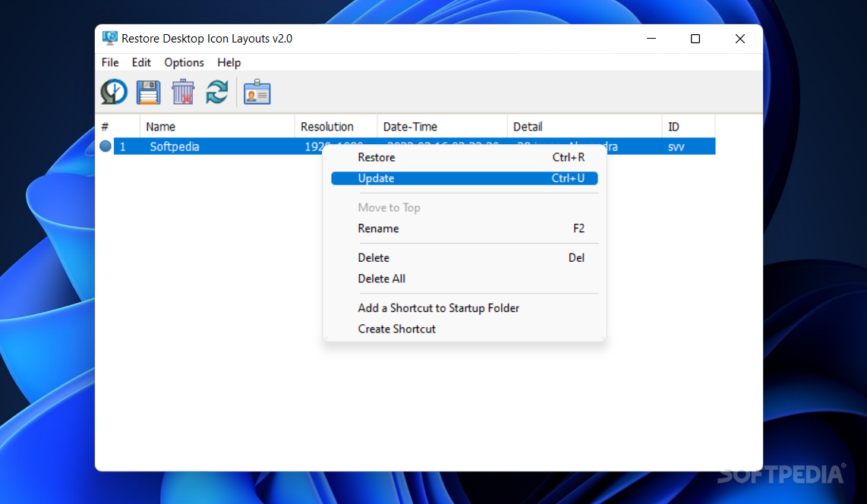The height and width of the screenshot is (504, 867).
Task: Sort by the Detail column header
Action: (x=585, y=127)
